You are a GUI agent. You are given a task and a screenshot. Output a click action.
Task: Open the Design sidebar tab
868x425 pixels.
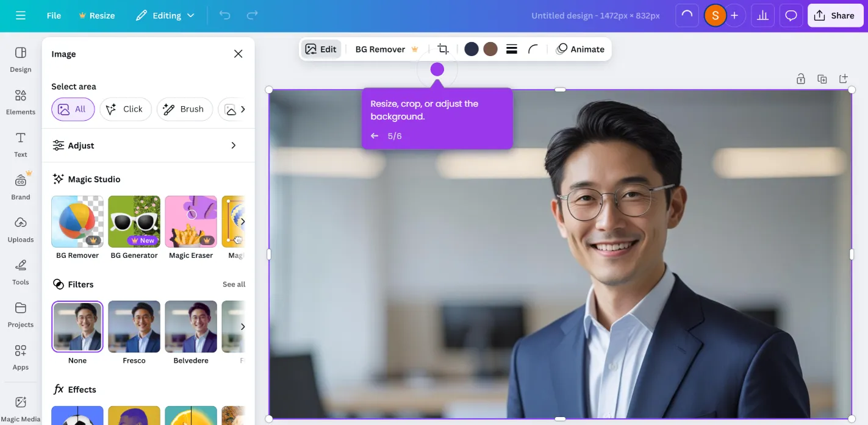tap(21, 60)
